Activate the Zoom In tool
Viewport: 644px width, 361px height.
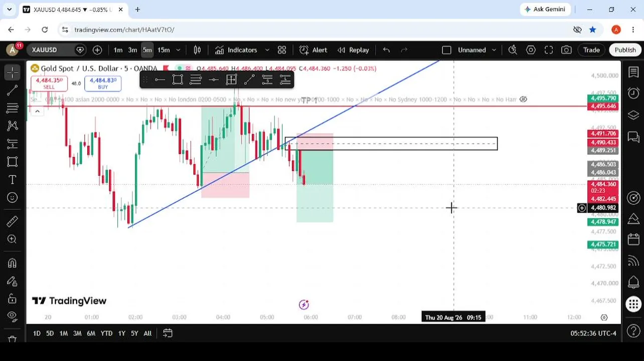click(x=13, y=239)
